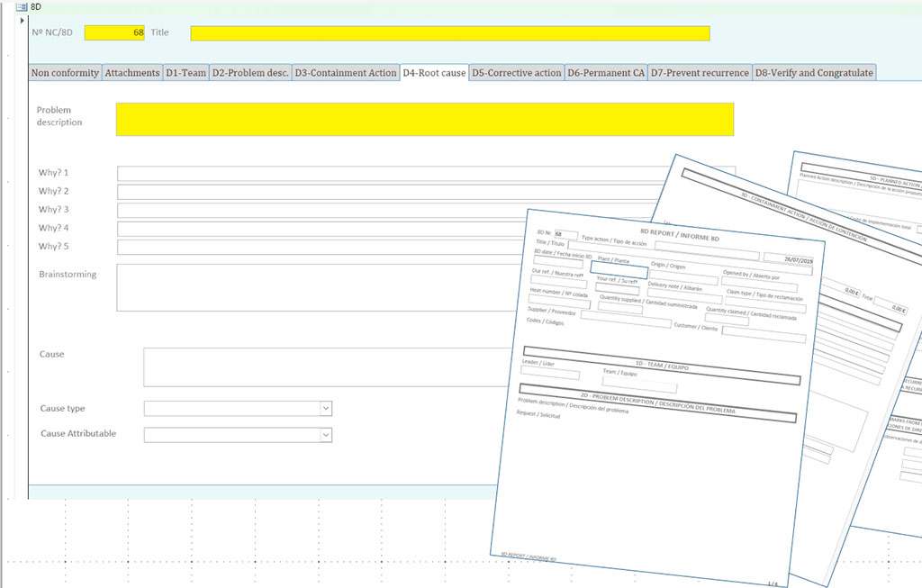
Task: Click the 'Cause Attributable' label
Action: 78,434
